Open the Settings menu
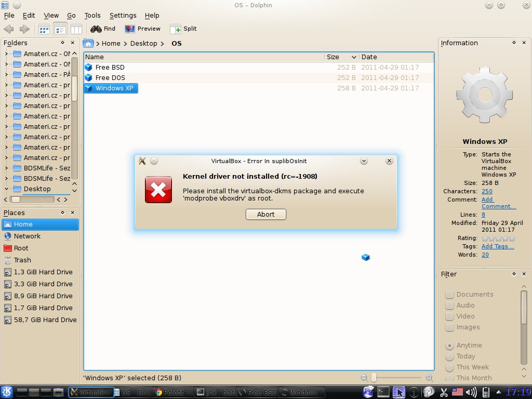The width and height of the screenshot is (532, 399). coord(123,15)
